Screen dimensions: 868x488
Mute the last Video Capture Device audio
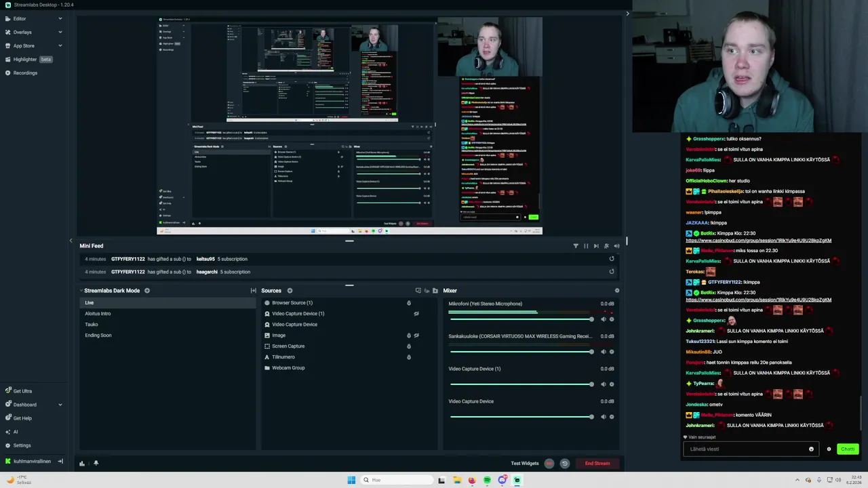click(604, 417)
